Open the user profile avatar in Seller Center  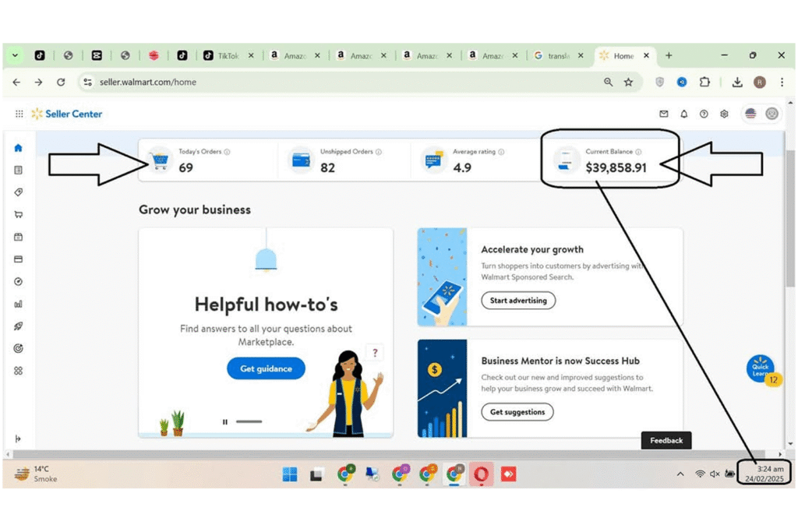tap(772, 114)
